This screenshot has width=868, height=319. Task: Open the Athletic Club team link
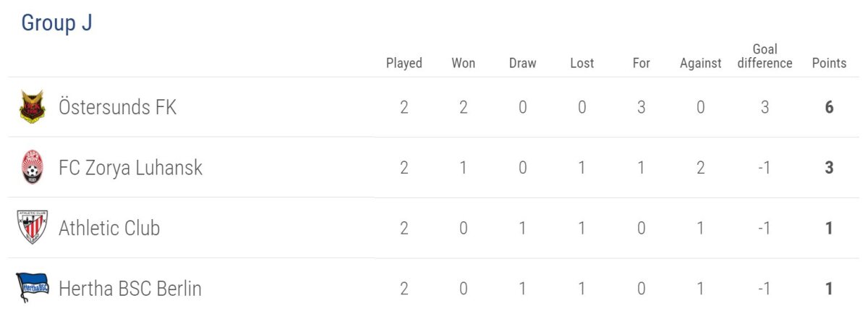pos(109,228)
